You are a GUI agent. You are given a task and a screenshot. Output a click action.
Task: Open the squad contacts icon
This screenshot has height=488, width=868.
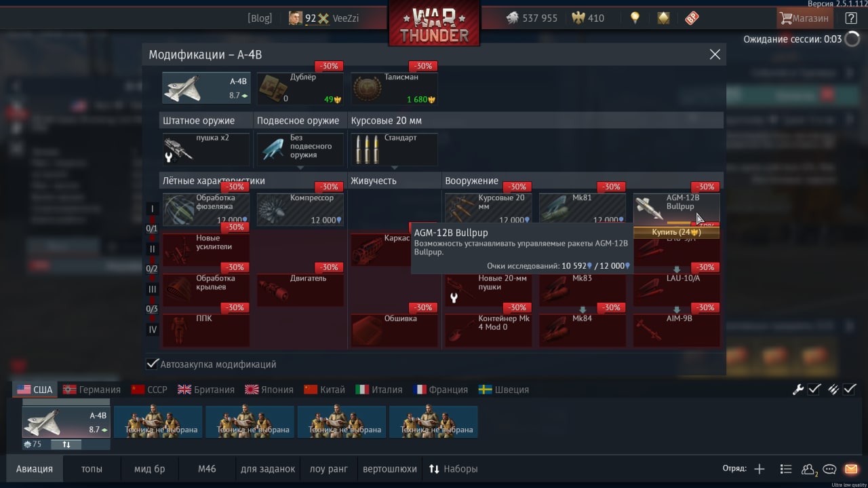[809, 469]
